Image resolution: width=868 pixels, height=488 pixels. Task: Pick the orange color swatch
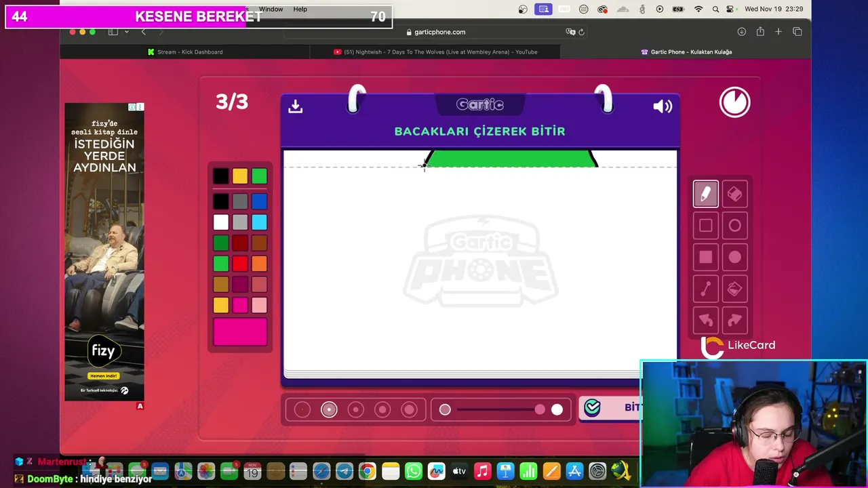click(259, 264)
